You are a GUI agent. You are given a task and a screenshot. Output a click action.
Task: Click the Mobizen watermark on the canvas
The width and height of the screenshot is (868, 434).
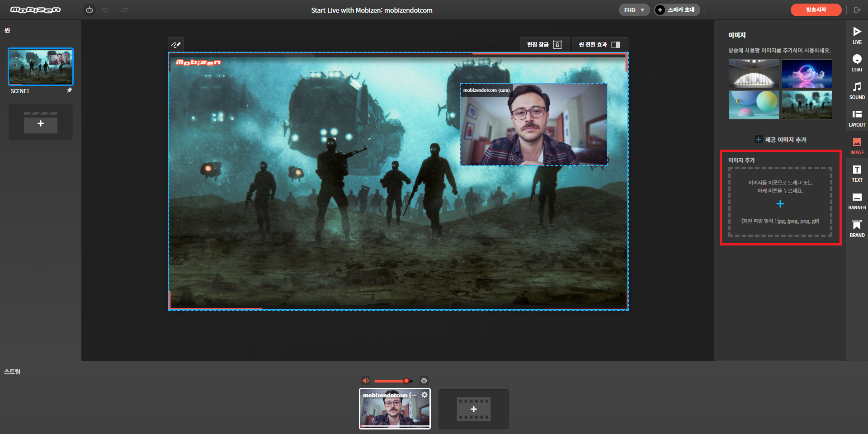point(198,62)
